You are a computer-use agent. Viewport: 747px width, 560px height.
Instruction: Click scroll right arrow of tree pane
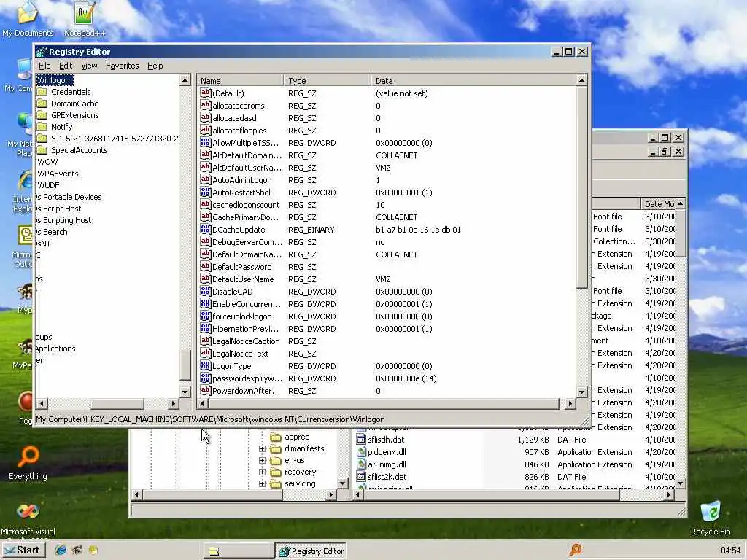pos(174,404)
